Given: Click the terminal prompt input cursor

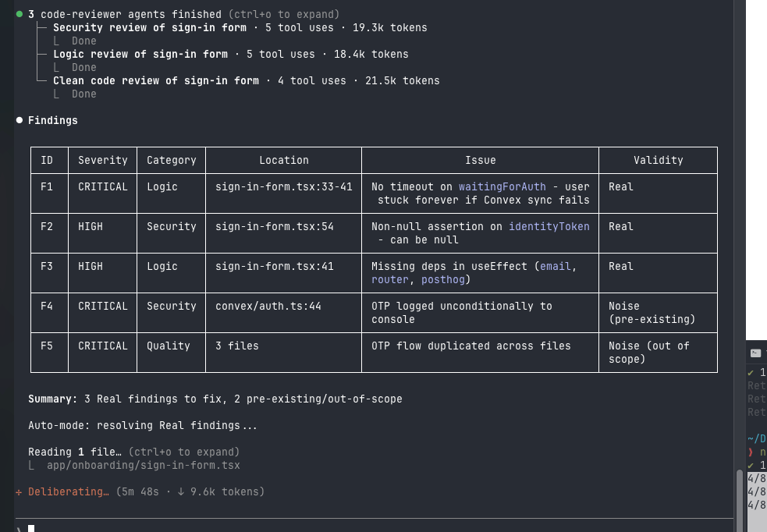Looking at the screenshot, I should [30, 529].
